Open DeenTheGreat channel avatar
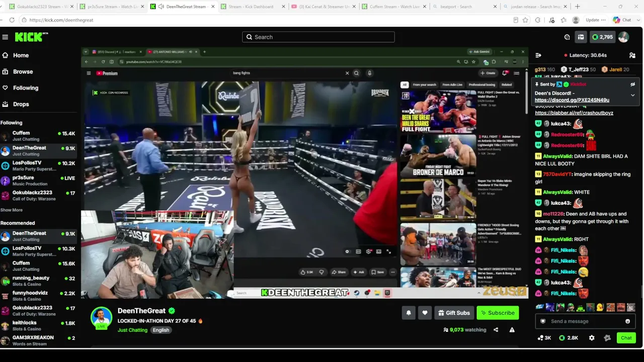The height and width of the screenshot is (362, 644). point(101,317)
